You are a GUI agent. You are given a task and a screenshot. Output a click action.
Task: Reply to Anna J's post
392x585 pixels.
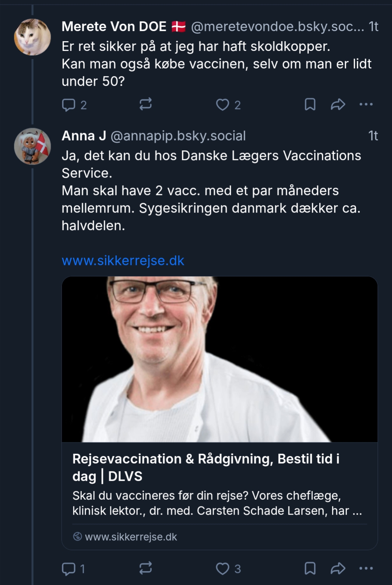(69, 569)
